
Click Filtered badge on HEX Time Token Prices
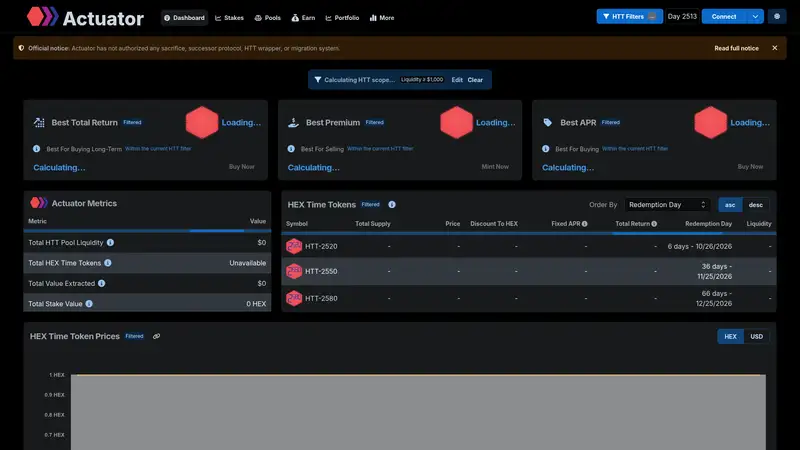coord(134,336)
